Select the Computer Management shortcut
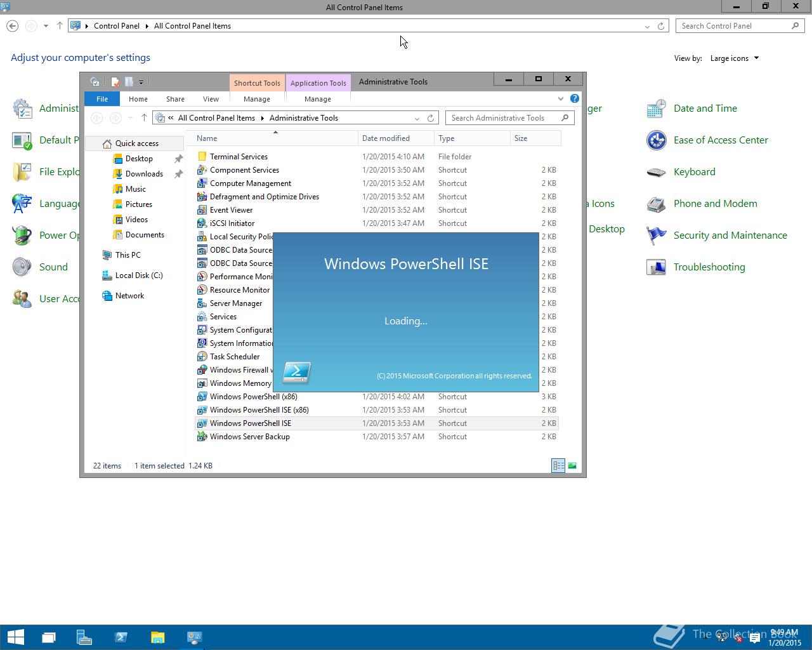The width and height of the screenshot is (812, 650). 250,183
